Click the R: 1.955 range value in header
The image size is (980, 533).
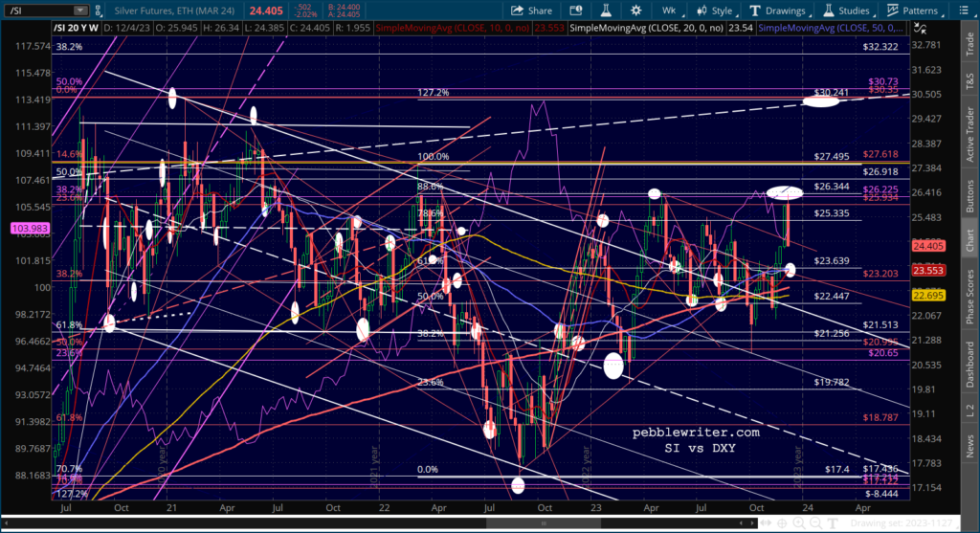pyautogui.click(x=354, y=28)
